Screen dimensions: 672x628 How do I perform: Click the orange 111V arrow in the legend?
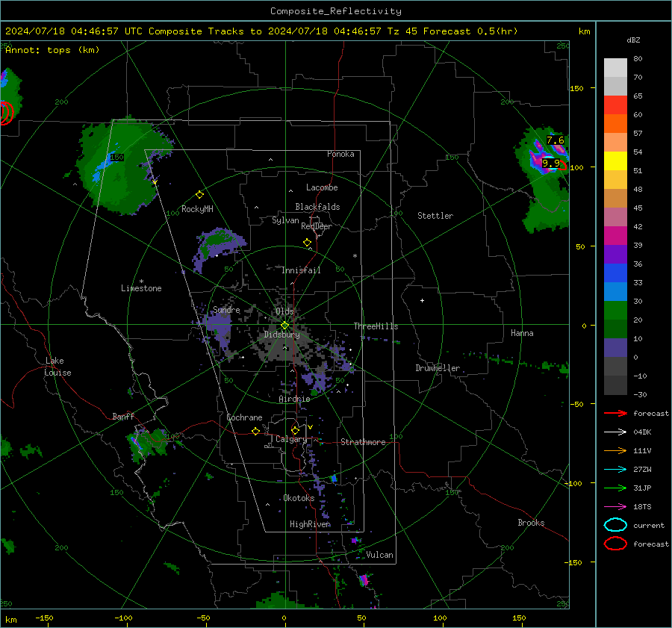click(615, 450)
